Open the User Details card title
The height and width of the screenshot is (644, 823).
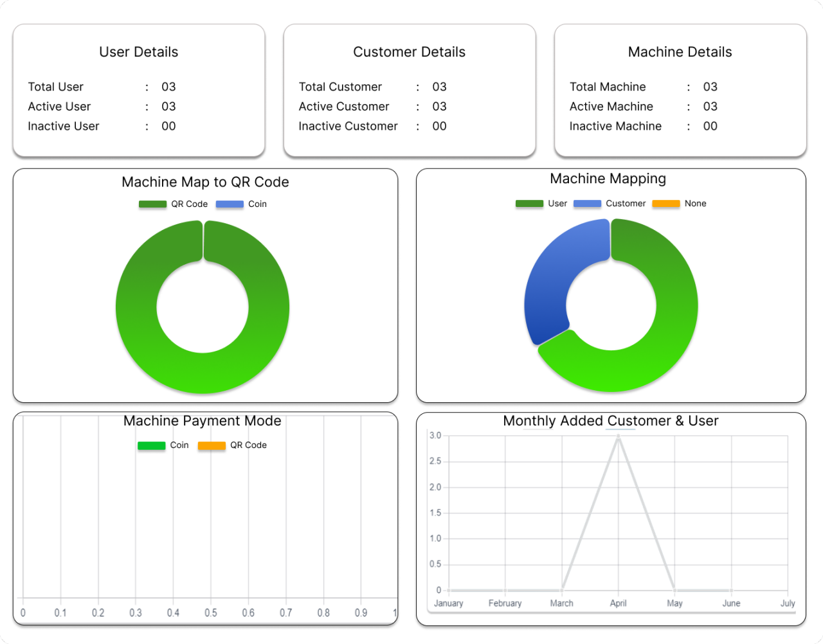pyautogui.click(x=138, y=52)
